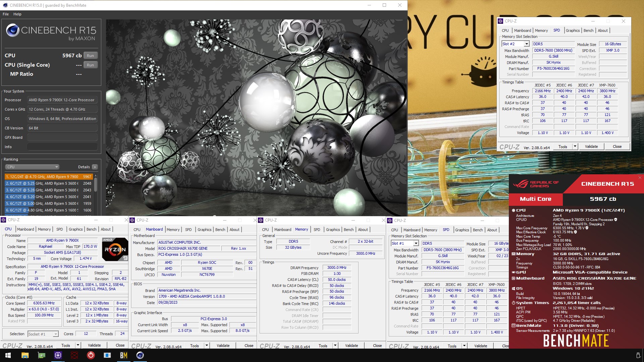644x362 pixels.
Task: Close the BenchMate result panel with X
Action: (x=640, y=178)
